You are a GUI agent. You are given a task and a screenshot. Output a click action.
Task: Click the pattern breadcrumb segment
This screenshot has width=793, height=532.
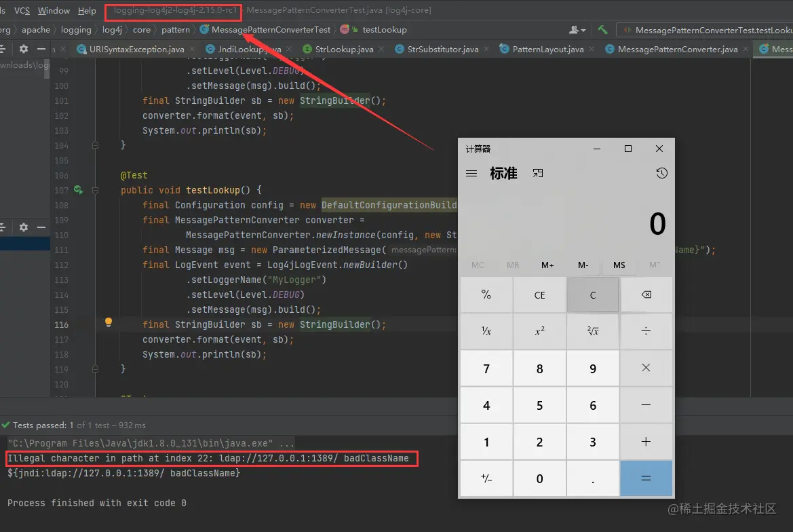tap(176, 30)
